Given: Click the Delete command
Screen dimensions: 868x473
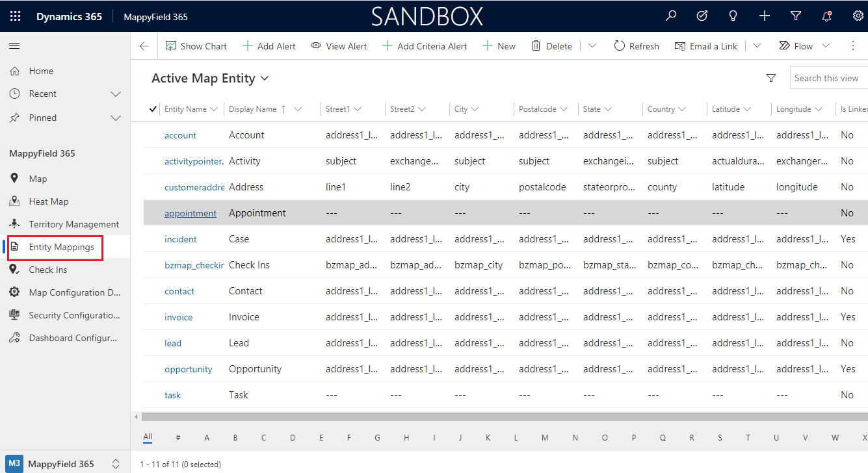Looking at the screenshot, I should coord(551,46).
